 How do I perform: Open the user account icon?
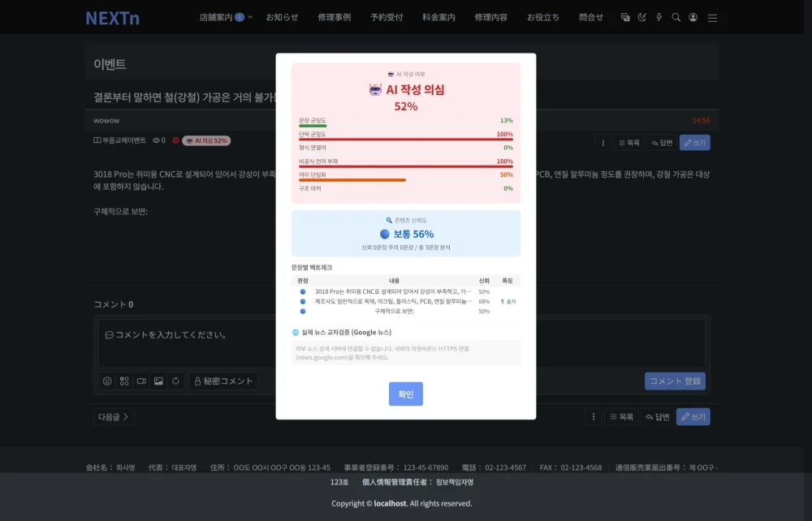(693, 17)
